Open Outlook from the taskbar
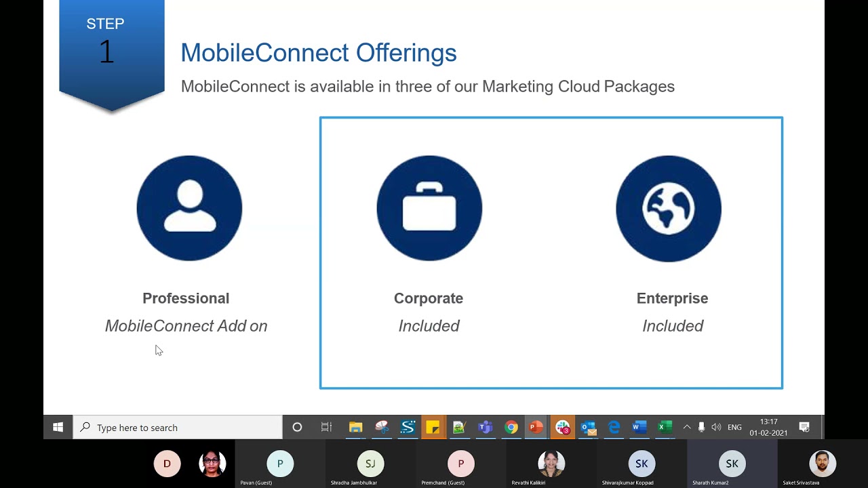The height and width of the screenshot is (488, 868). 588,427
